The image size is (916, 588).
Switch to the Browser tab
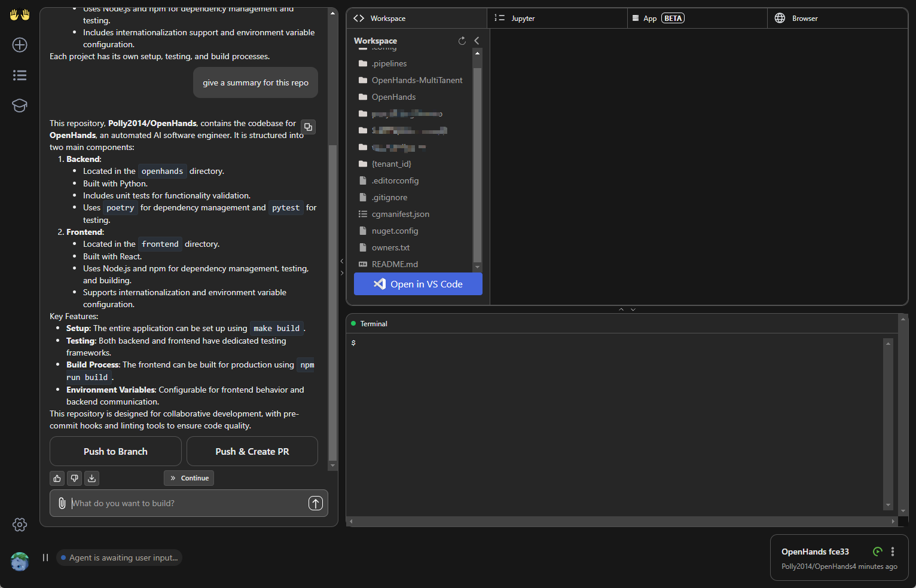click(x=837, y=19)
